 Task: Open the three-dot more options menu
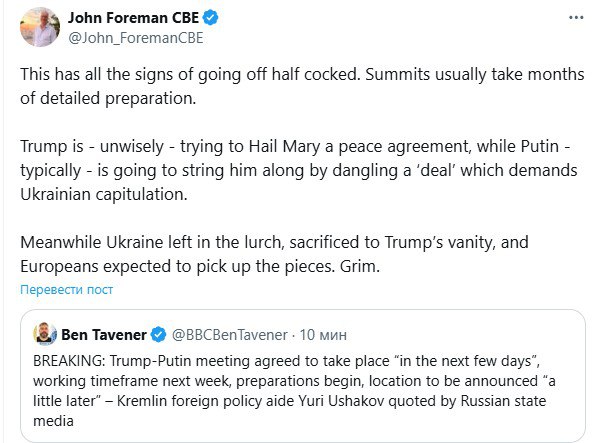[576, 18]
